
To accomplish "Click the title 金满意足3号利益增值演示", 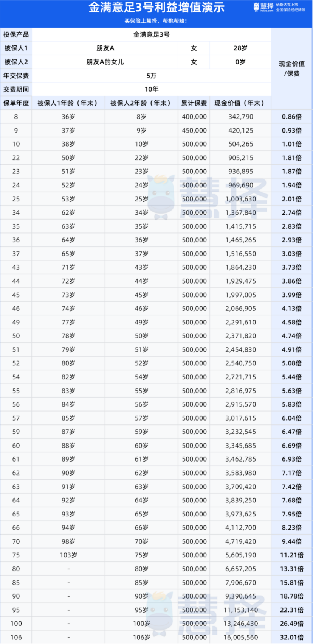I will (156, 7).
